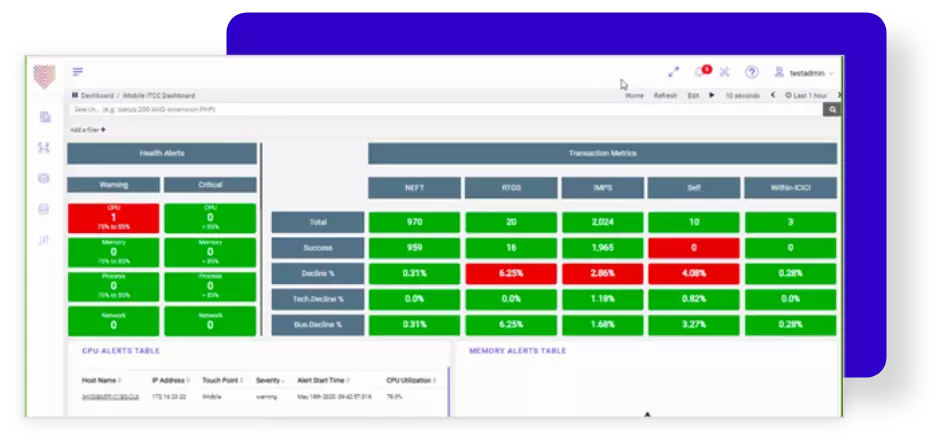Click the search magnifier button
Screen dimensions: 949x445
[x=831, y=109]
